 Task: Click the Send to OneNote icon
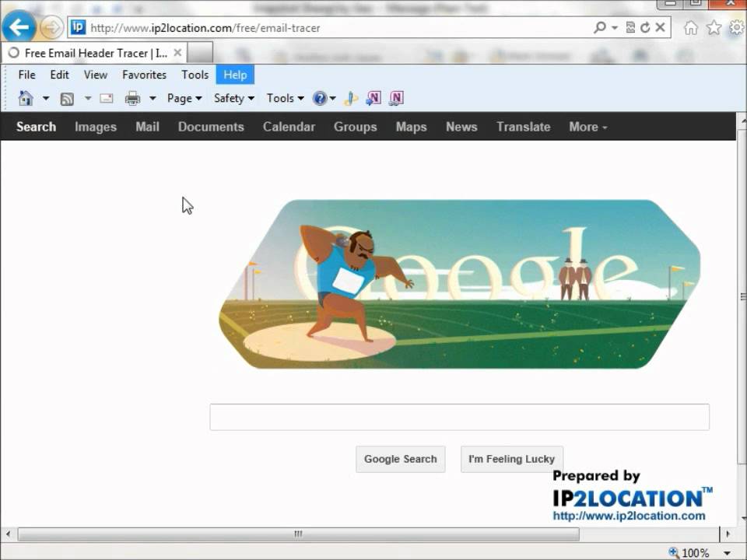click(x=373, y=99)
